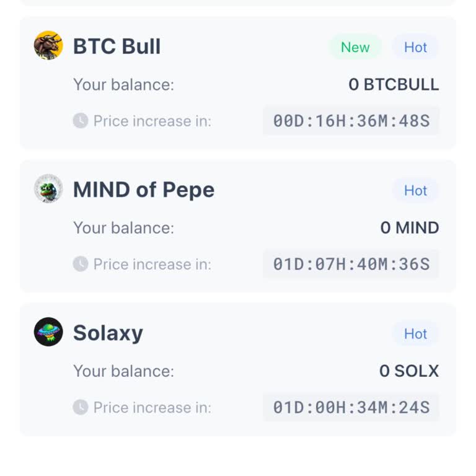Click the Hot badge on MIND of Pepe

click(x=415, y=190)
